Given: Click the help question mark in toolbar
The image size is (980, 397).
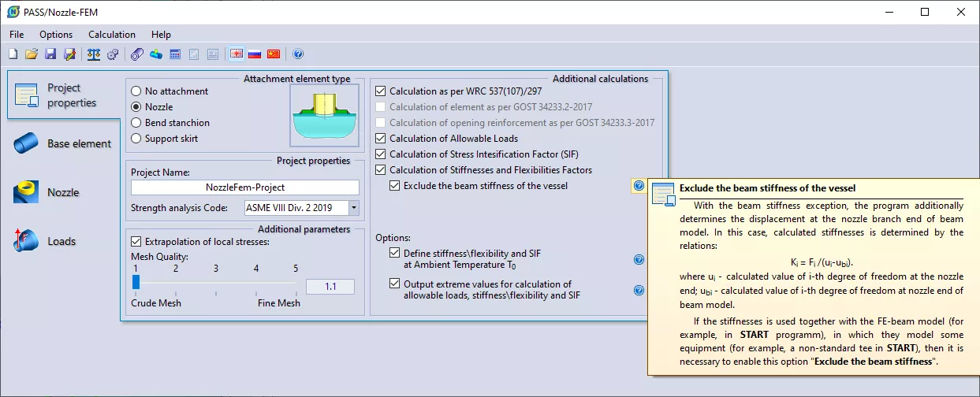Looking at the screenshot, I should point(298,54).
